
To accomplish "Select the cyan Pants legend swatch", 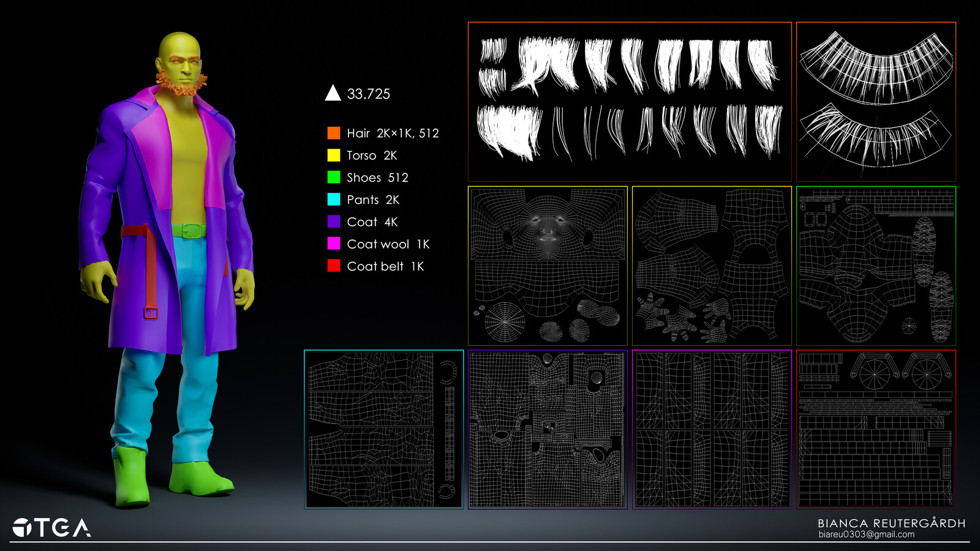I will pyautogui.click(x=333, y=199).
